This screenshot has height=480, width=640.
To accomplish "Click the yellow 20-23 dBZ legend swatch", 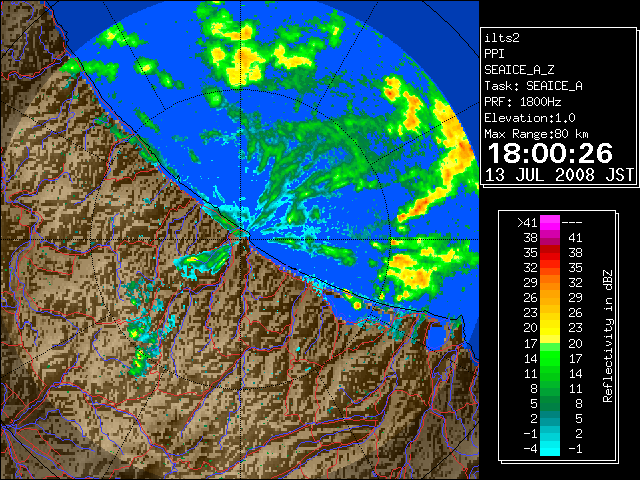I will (550, 328).
